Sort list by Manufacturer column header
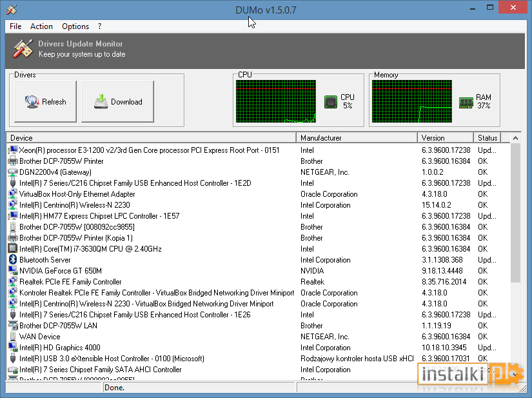This screenshot has height=398, width=532. [x=357, y=138]
